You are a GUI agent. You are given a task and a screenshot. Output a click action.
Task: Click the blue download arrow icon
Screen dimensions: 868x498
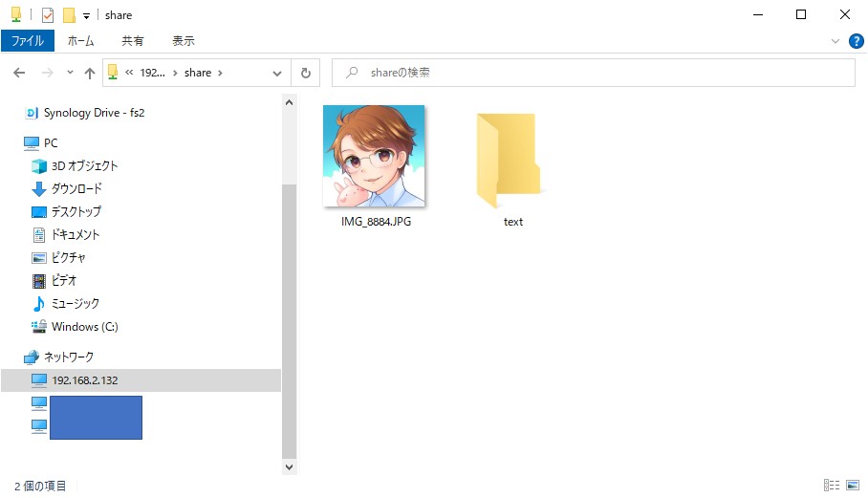(39, 189)
